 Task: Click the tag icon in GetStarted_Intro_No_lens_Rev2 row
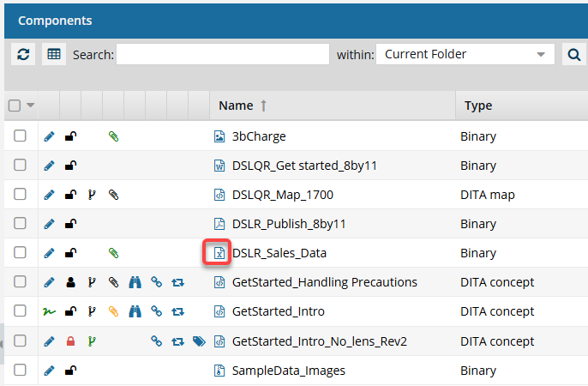click(199, 341)
